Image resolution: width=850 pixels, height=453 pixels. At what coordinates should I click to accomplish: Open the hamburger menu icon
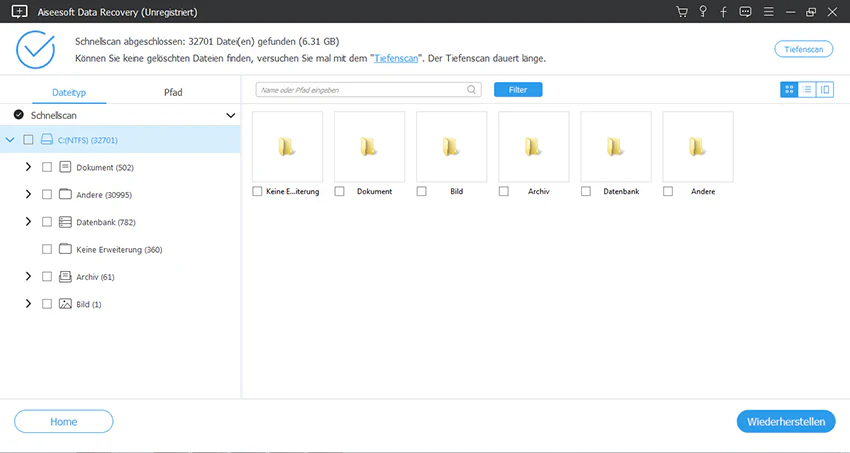click(x=769, y=11)
